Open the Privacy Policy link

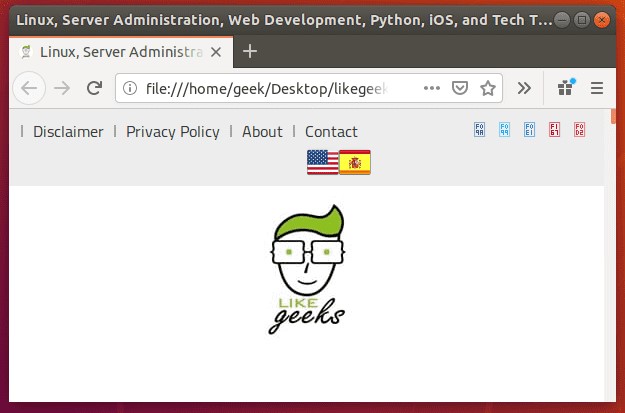click(x=173, y=132)
